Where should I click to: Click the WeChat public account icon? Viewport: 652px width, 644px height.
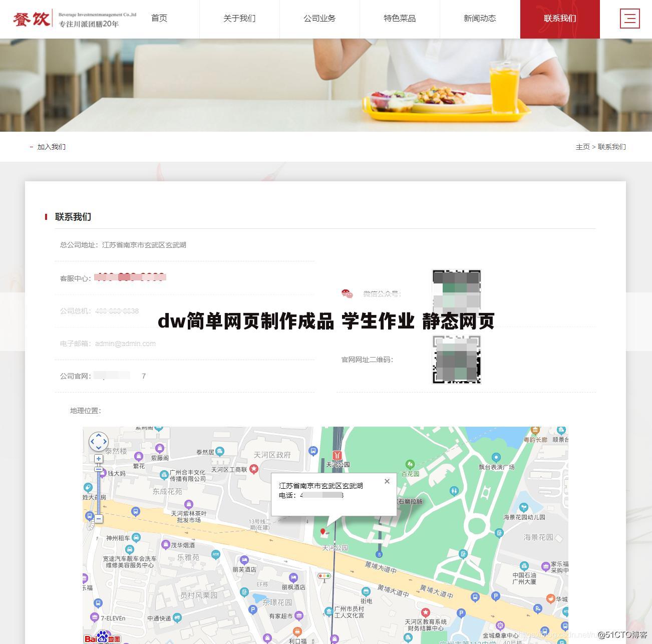[348, 294]
